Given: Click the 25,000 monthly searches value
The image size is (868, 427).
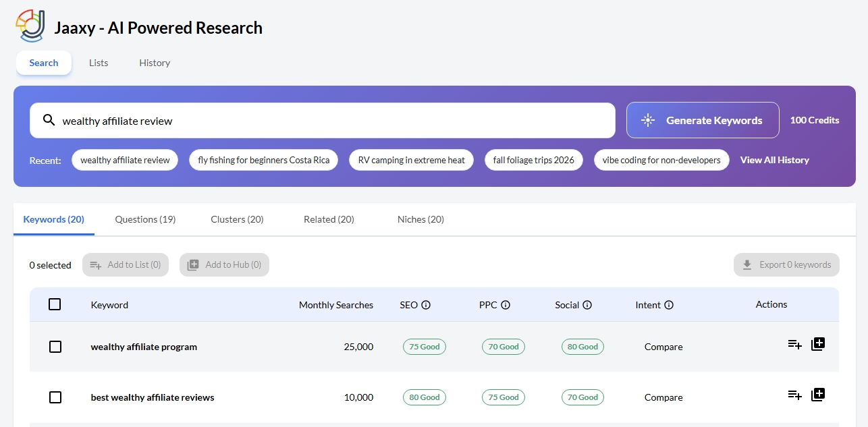Looking at the screenshot, I should [358, 347].
